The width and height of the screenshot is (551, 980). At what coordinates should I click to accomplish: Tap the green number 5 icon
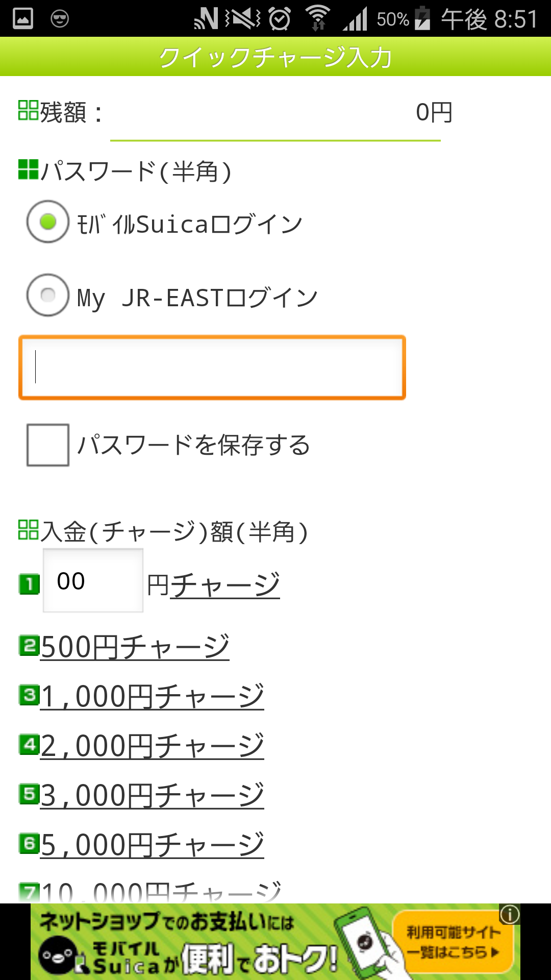pos(29,794)
